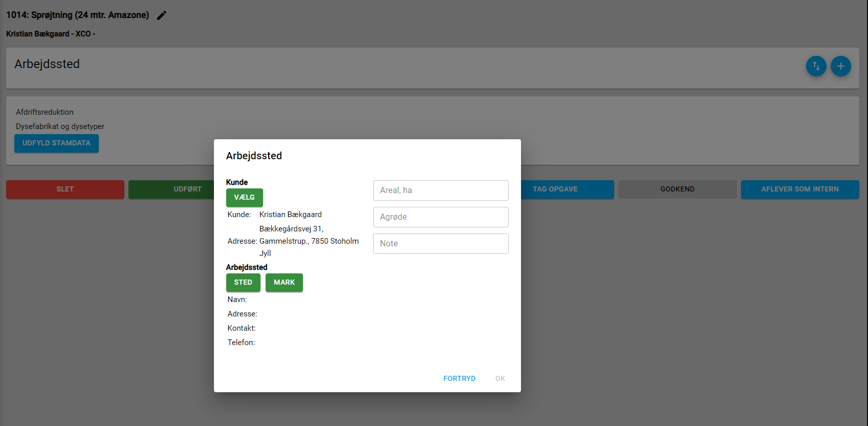Click the Afdriftsreduktion label
The image size is (868, 426).
click(45, 112)
